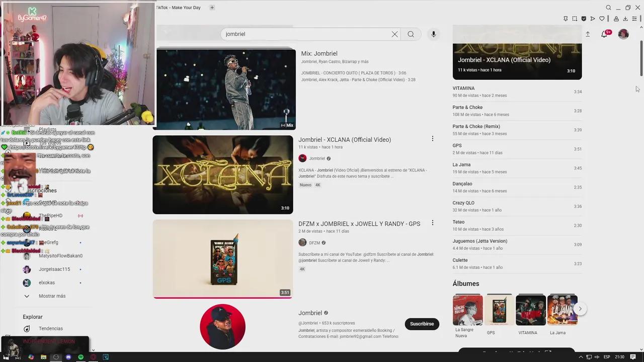The width and height of the screenshot is (644, 362).
Task: Open the Windows notification center icon
Action: pyautogui.click(x=633, y=357)
